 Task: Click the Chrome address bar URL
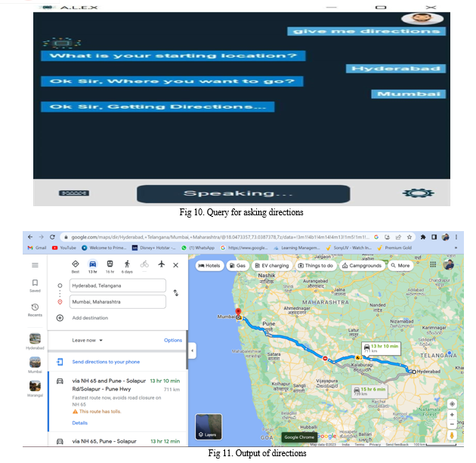tap(220, 237)
